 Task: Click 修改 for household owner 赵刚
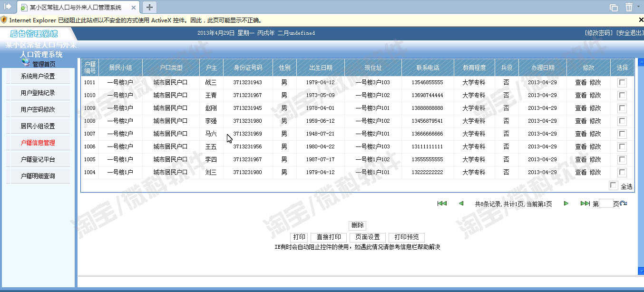(x=595, y=108)
